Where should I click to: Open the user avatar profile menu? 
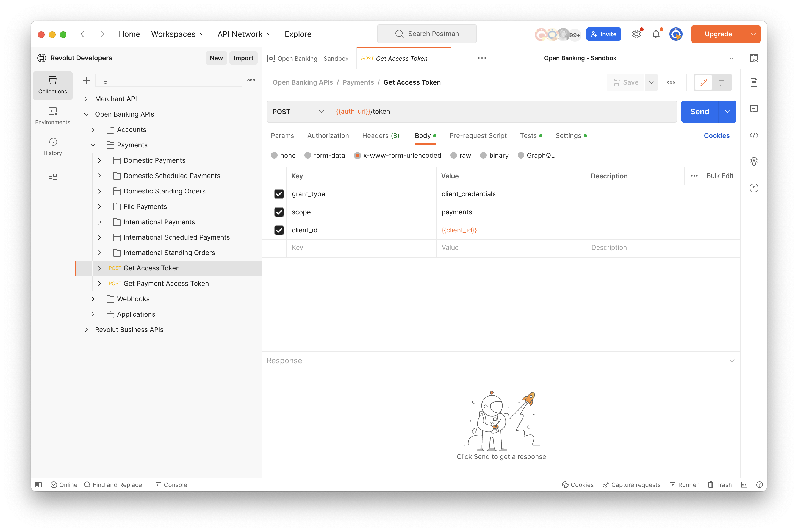point(676,34)
